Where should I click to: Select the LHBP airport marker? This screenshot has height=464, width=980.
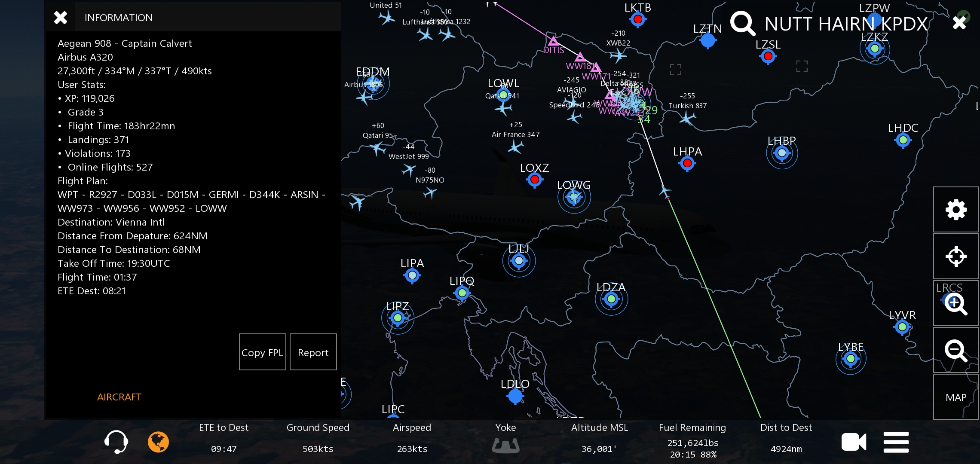782,153
